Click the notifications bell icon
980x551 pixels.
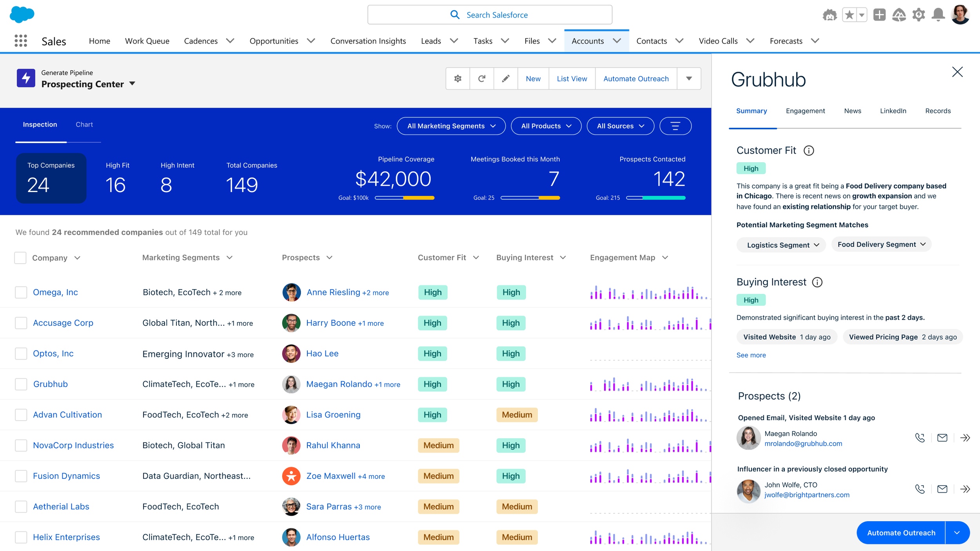(938, 15)
